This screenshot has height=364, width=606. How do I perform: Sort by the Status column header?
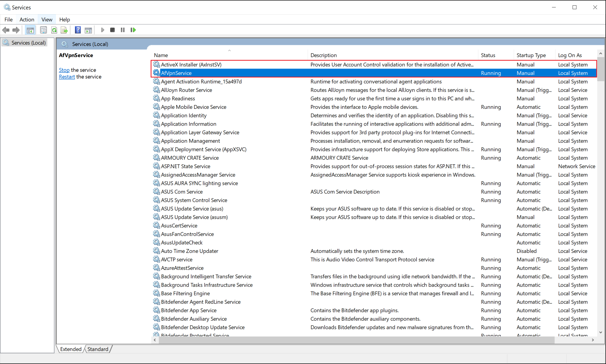point(496,55)
